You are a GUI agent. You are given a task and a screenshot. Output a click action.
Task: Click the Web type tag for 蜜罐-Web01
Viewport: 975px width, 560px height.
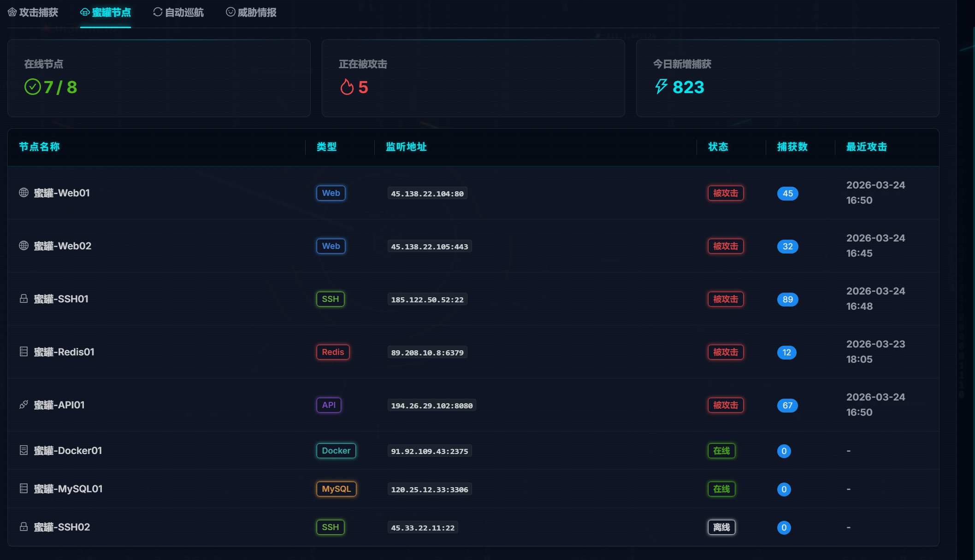[331, 193]
